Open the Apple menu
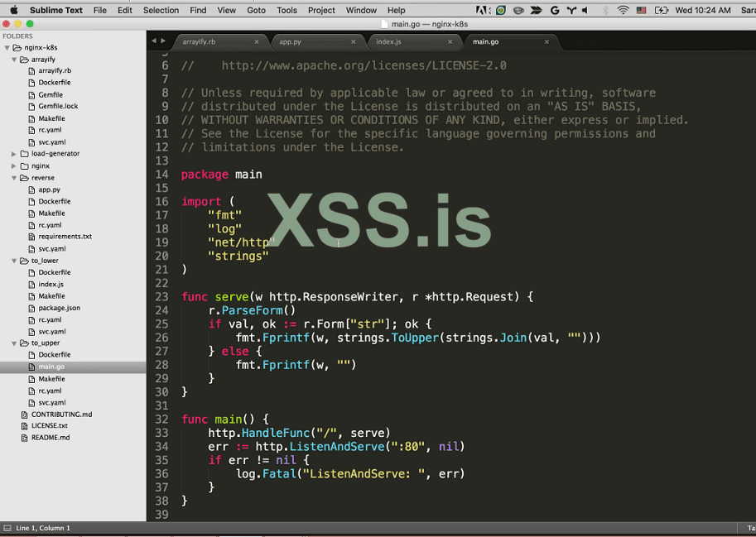Image resolution: width=756 pixels, height=537 pixels. pyautogui.click(x=14, y=10)
